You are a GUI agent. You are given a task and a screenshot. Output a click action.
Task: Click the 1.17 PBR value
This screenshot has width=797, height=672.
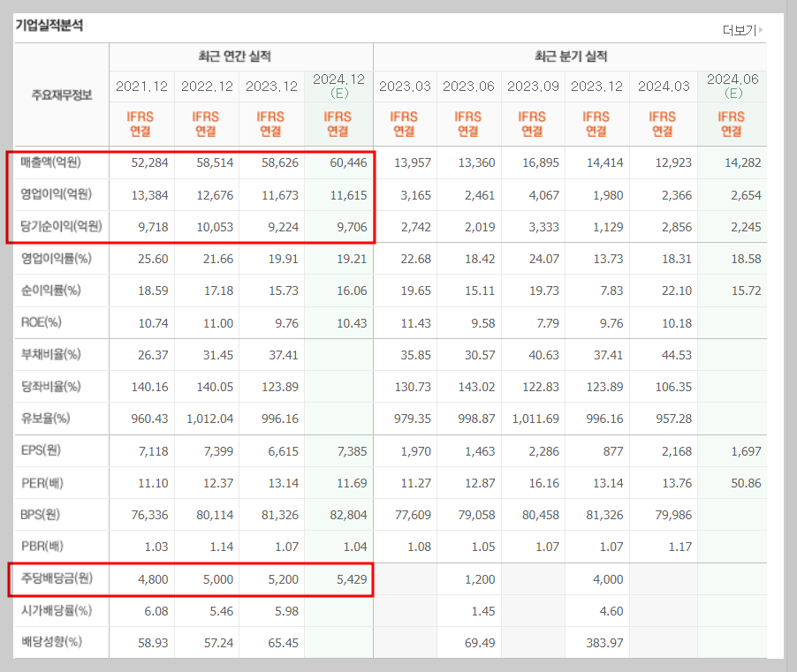click(x=680, y=547)
